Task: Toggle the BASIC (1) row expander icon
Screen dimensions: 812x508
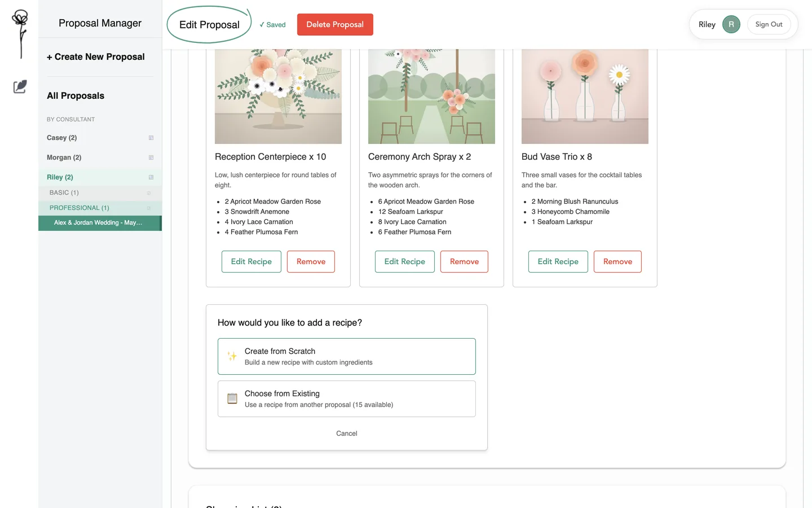Action: click(x=149, y=193)
